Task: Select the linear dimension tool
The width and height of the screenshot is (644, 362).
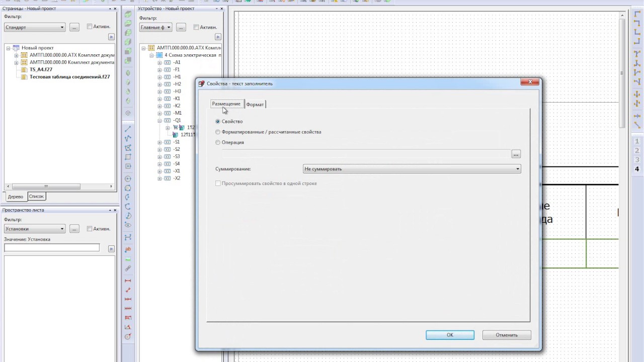Action: click(x=128, y=281)
